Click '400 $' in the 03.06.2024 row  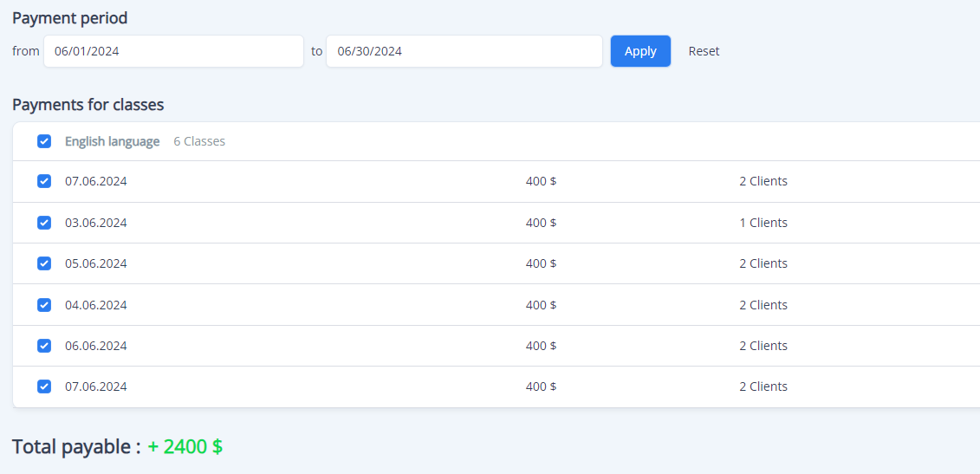coord(542,223)
